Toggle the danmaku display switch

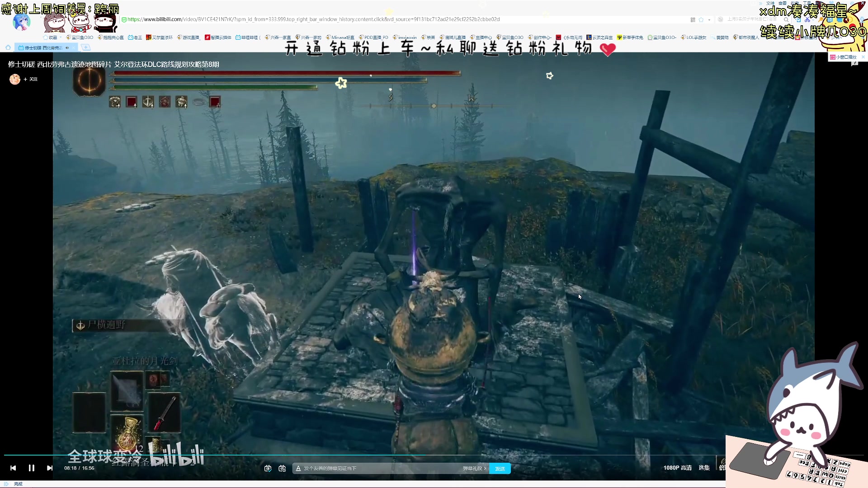pos(268,469)
